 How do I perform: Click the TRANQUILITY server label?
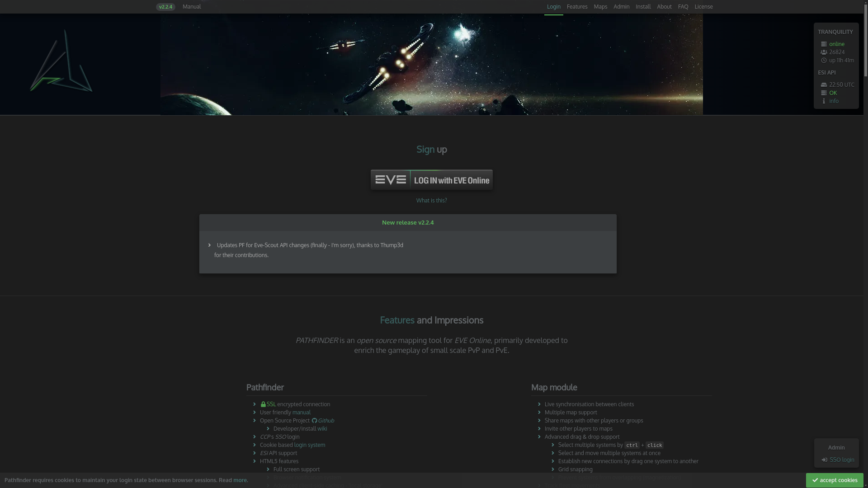coord(835,32)
